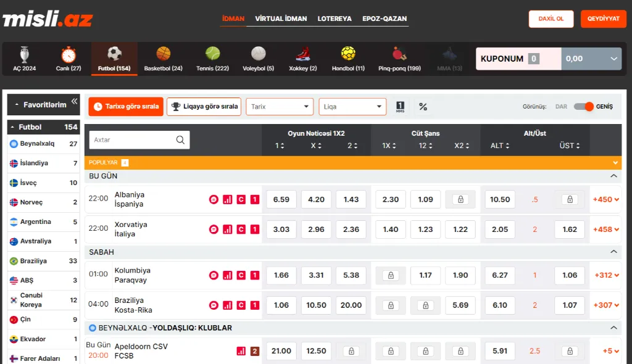Open statistics icon for Braziliya Kosta-Rika
The height and width of the screenshot is (364, 632).
(227, 305)
